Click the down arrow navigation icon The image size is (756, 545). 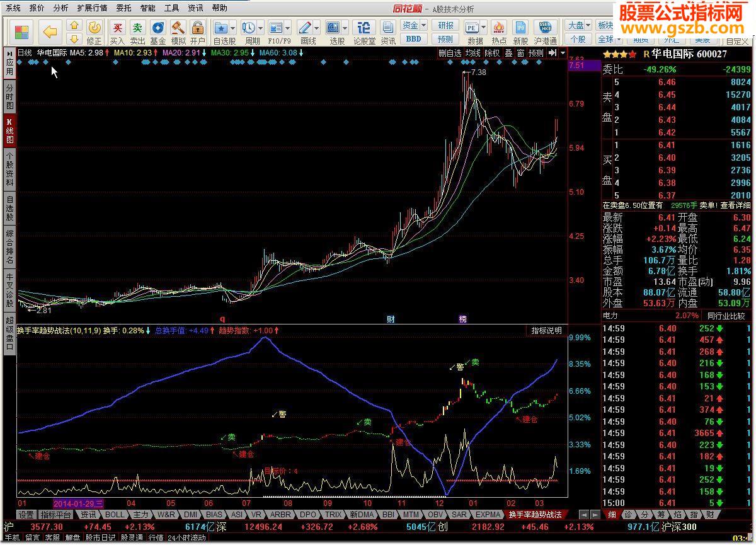pyautogui.click(x=74, y=39)
